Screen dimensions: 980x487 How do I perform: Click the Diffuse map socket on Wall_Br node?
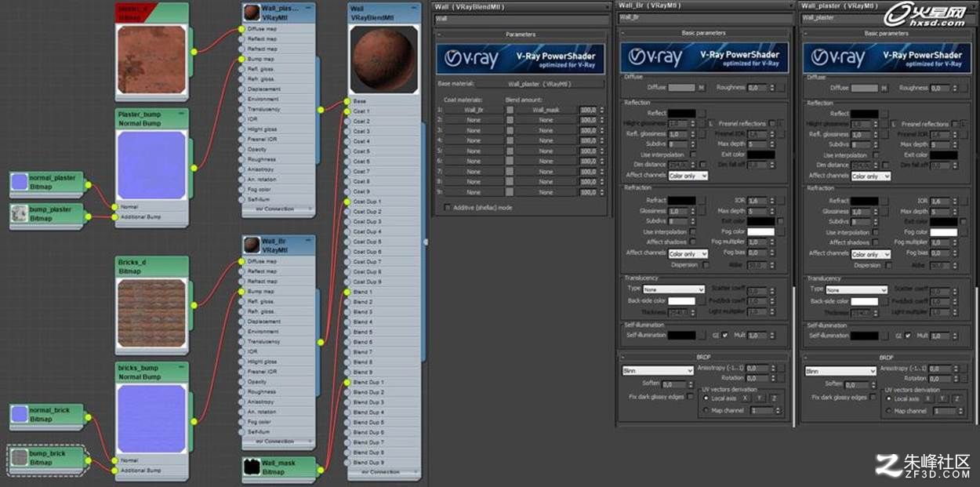(241, 262)
